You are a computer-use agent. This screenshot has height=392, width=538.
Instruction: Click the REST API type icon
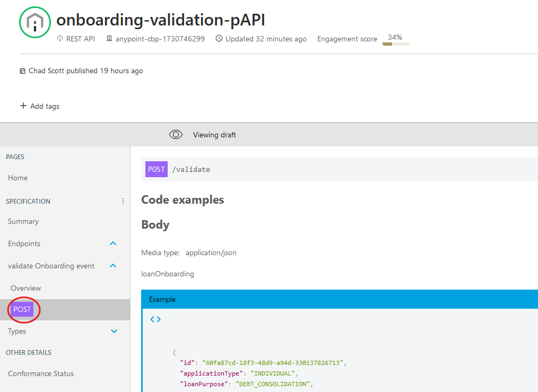click(x=60, y=39)
